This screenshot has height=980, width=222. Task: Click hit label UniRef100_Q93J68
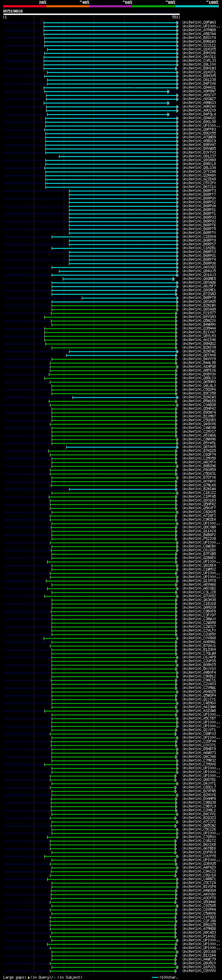199,951
